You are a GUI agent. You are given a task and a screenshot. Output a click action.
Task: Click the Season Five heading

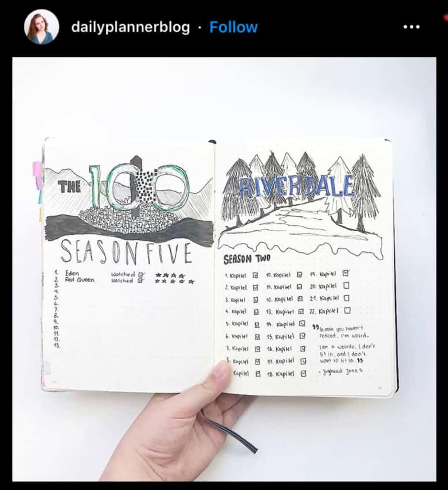click(x=126, y=253)
